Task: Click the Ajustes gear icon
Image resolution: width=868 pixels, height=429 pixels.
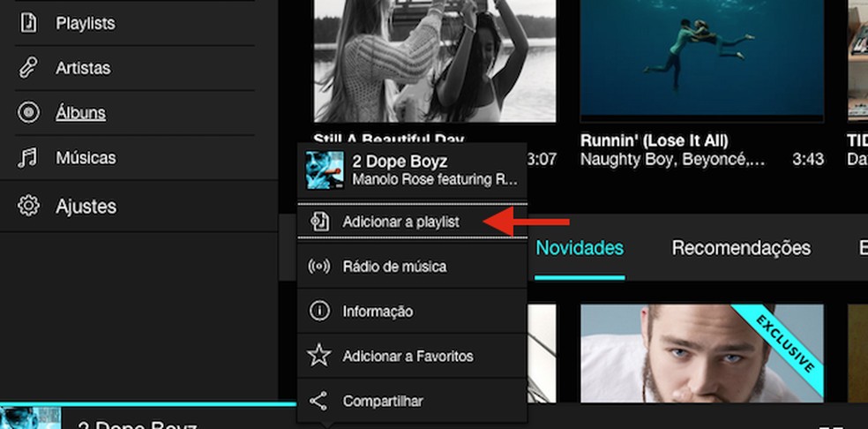Action: pyautogui.click(x=28, y=207)
